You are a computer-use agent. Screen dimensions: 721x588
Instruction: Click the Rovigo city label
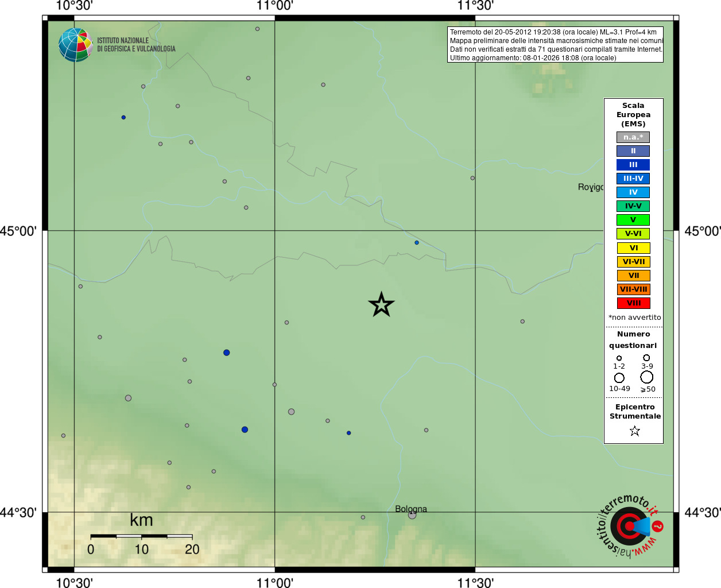(x=591, y=187)
